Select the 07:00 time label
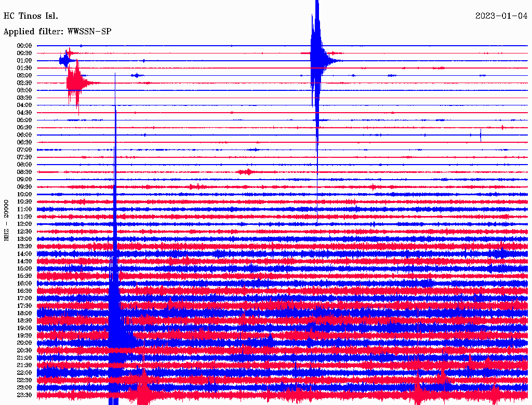Screen dimensions: 532x405 pos(24,150)
